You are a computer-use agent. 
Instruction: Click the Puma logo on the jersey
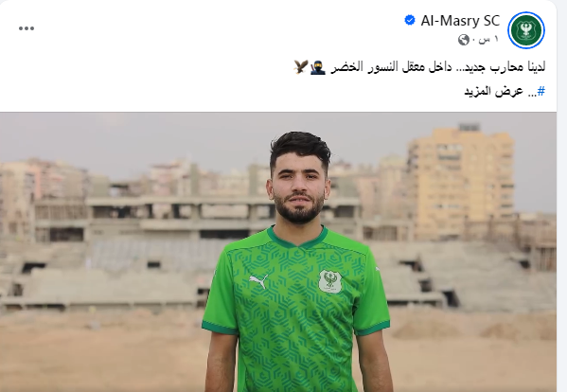tap(258, 280)
